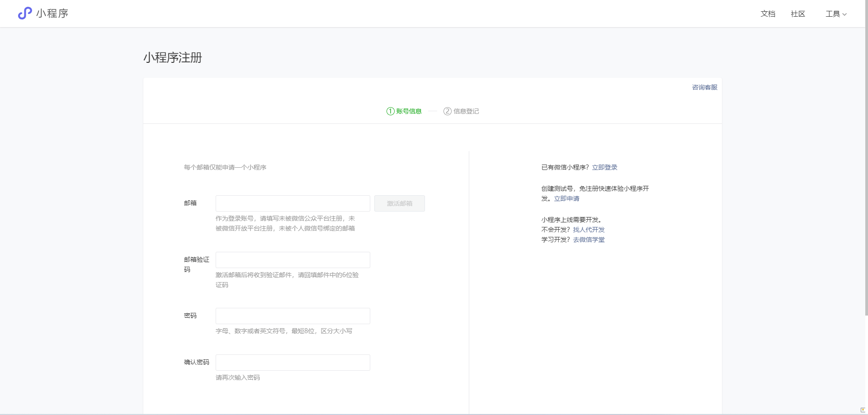Open the 文档 menu item
Image resolution: width=868 pixels, height=415 pixels.
click(x=768, y=14)
